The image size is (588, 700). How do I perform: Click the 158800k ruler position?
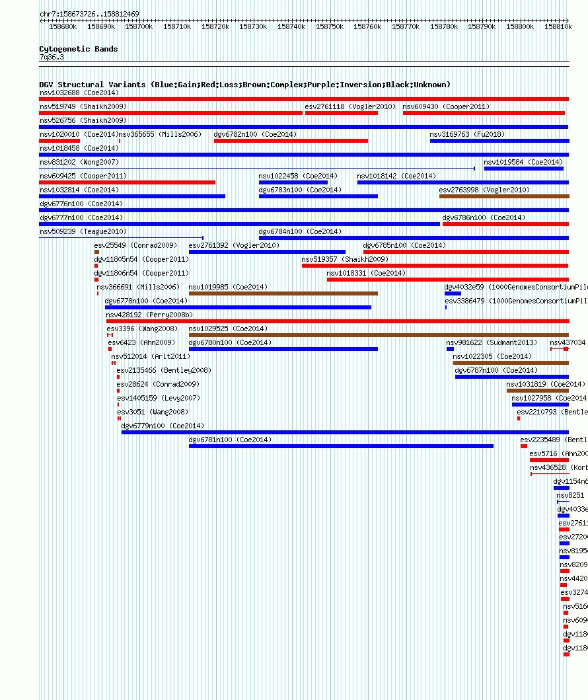coord(520,27)
